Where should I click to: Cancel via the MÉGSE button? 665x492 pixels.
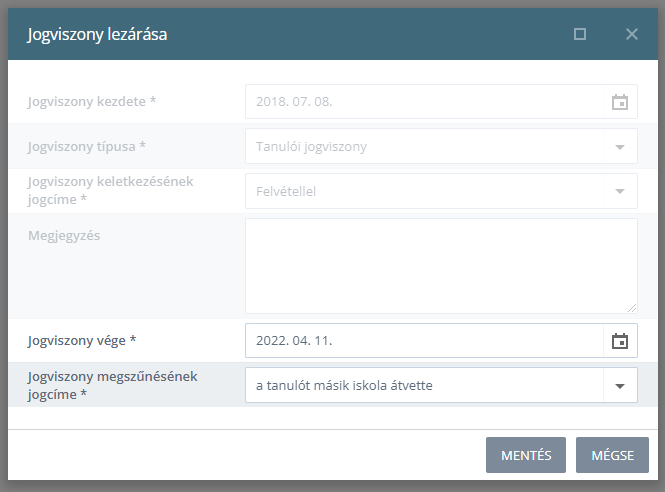pos(612,455)
